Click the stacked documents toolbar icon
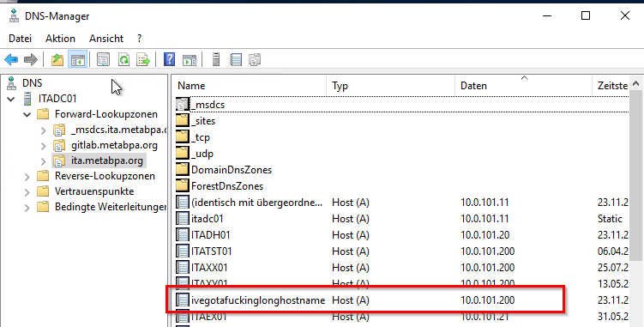 click(x=255, y=59)
